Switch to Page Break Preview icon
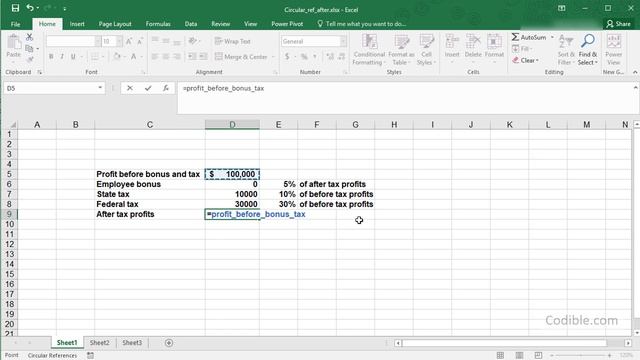The width and height of the screenshot is (640, 360). pos(538,356)
